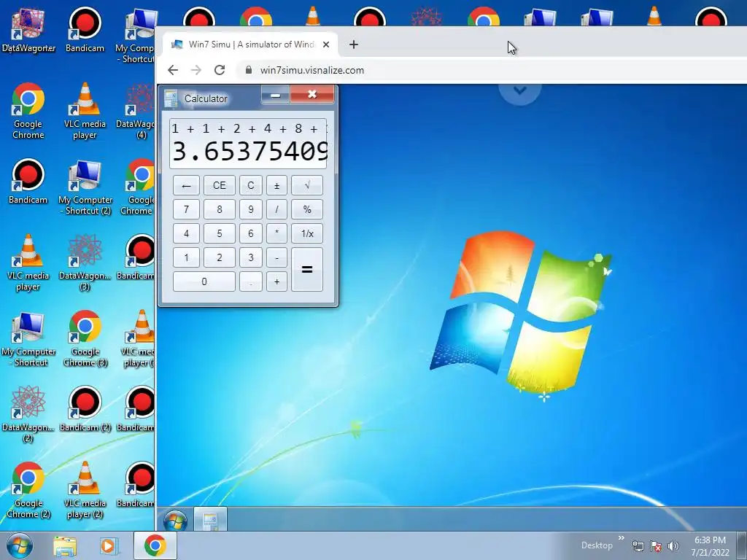
Task: Open the simulated Windows 7 Start orb
Action: click(x=175, y=520)
